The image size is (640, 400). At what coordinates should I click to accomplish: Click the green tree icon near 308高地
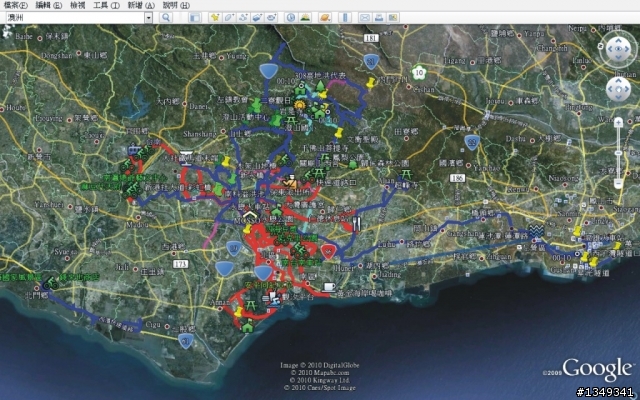tap(321, 86)
